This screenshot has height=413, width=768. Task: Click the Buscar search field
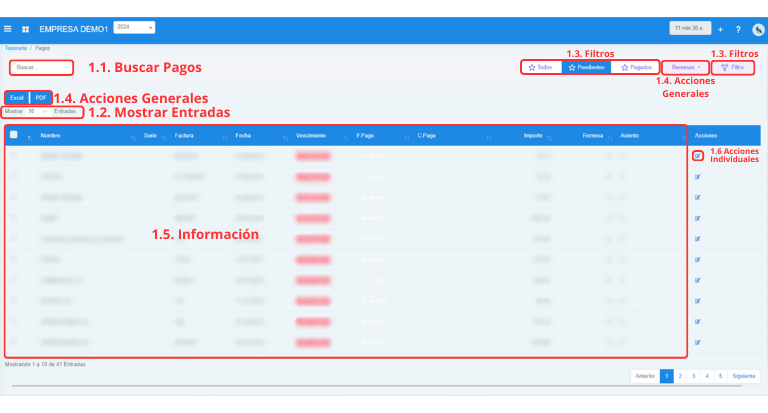(41, 68)
